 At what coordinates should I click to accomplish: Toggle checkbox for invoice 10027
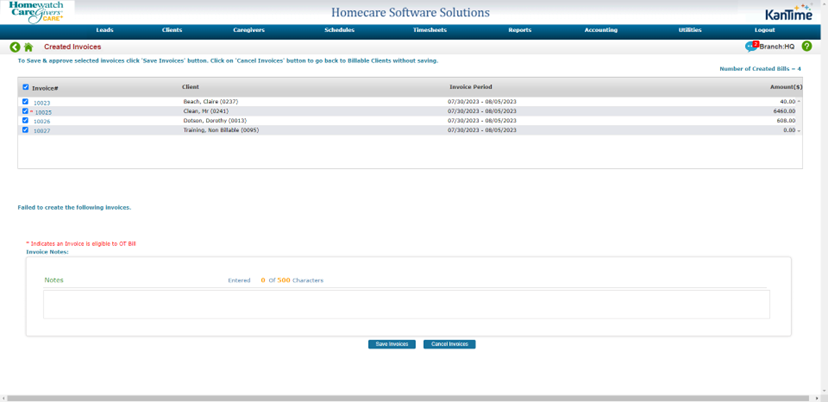coord(26,130)
